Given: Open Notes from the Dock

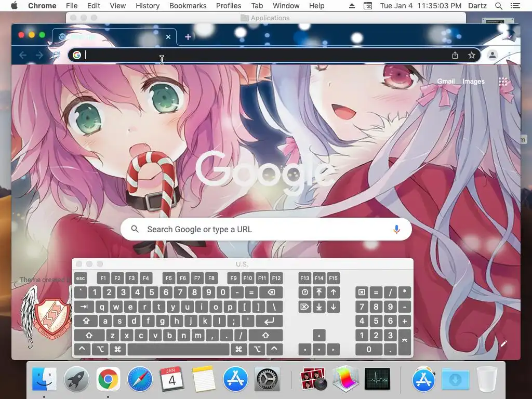Looking at the screenshot, I should (x=203, y=379).
